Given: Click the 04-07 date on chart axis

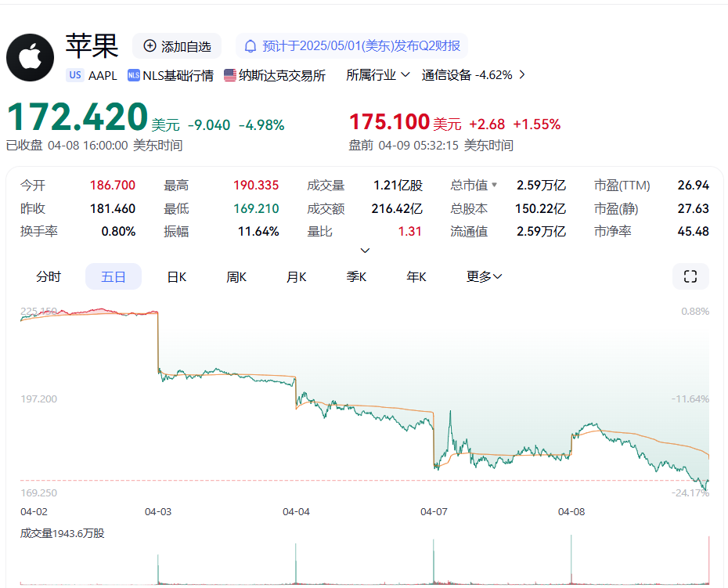Looking at the screenshot, I should 434,512.
